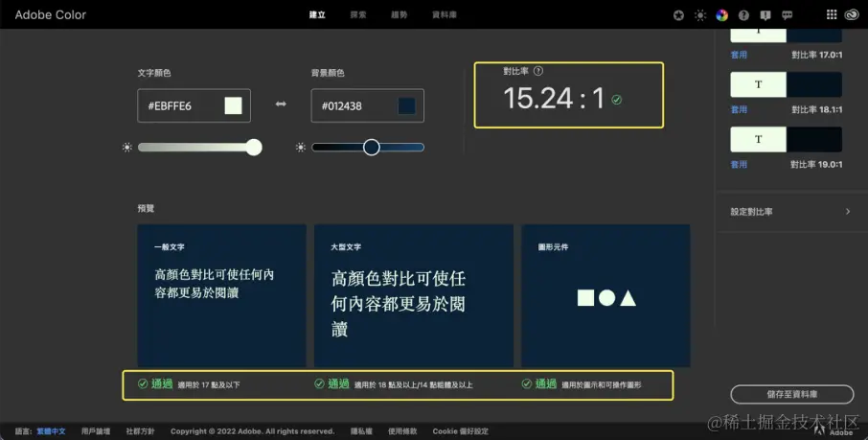Toggle the sun brightness theme icon in header
Image resolution: width=868 pixels, height=440 pixels.
(700, 15)
